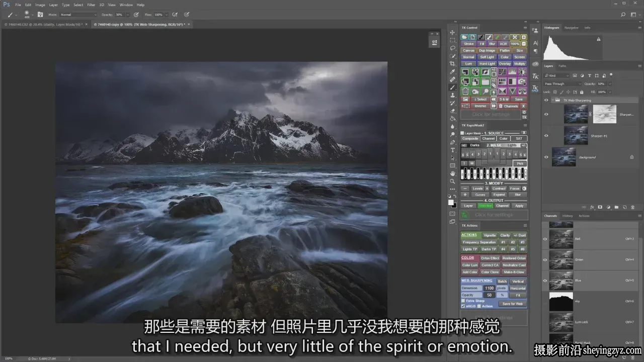This screenshot has height=362, width=644.
Task: Open the layer effects fx menu
Action: tap(592, 207)
